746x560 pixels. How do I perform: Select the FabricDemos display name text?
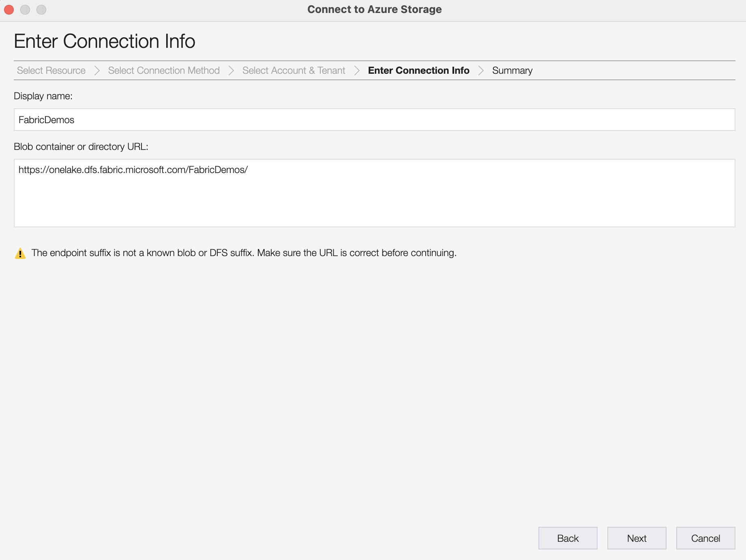[46, 120]
